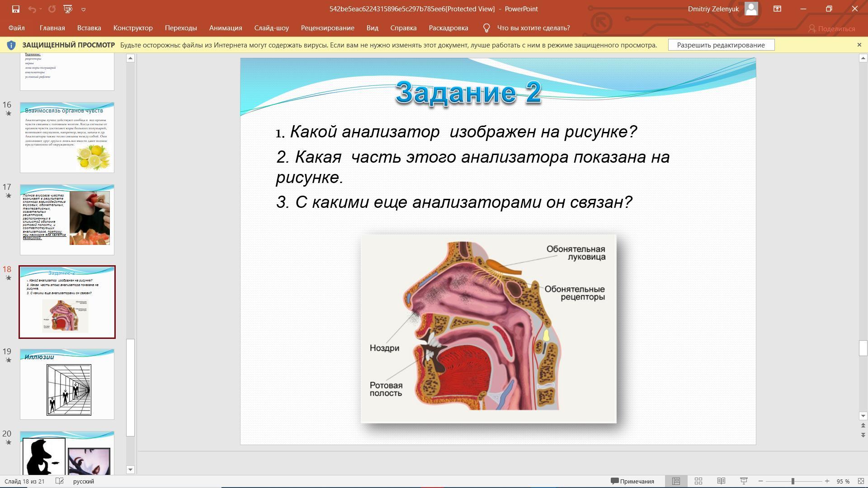Open the Файл menu

(16, 28)
